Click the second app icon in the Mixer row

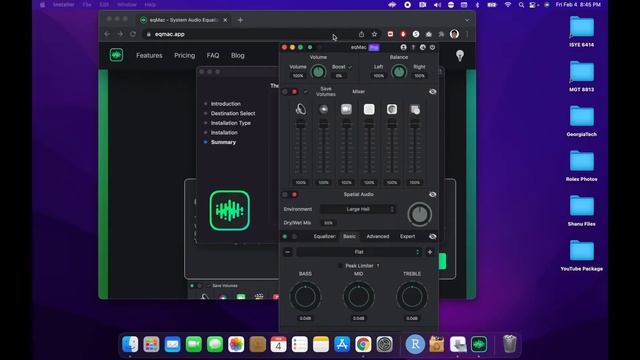(324, 109)
